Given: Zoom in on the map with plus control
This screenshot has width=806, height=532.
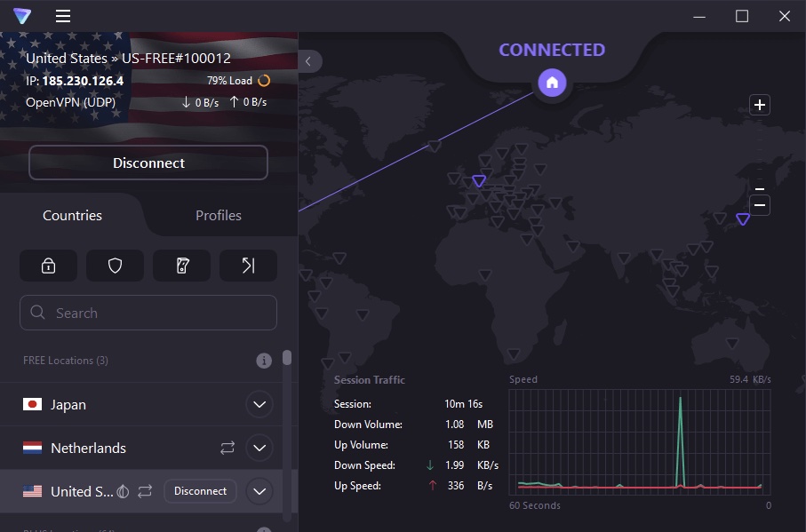Looking at the screenshot, I should point(759,105).
